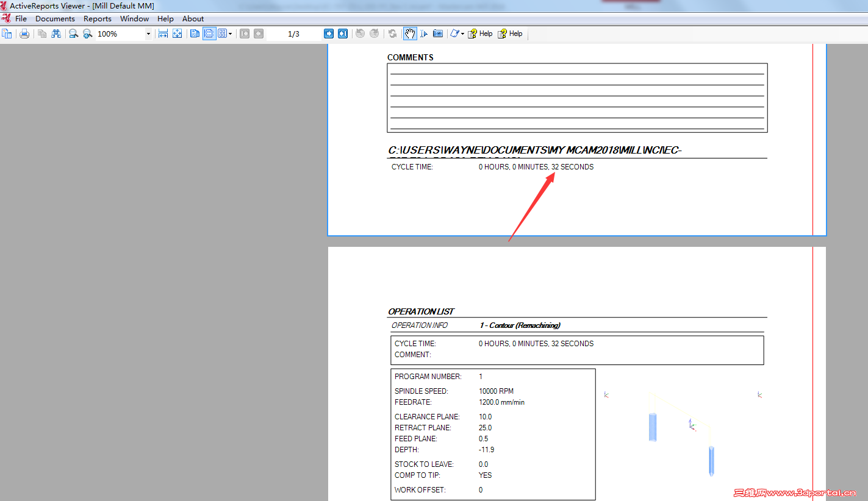Click the '1200.0 mm/min' feedrate value
Viewport: 868px width, 501px height.
(502, 402)
